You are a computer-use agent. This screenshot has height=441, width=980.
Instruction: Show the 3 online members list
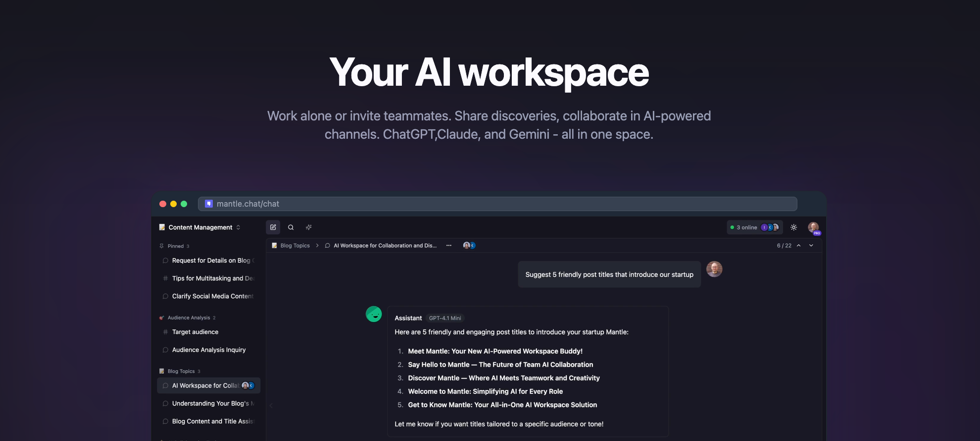755,227
